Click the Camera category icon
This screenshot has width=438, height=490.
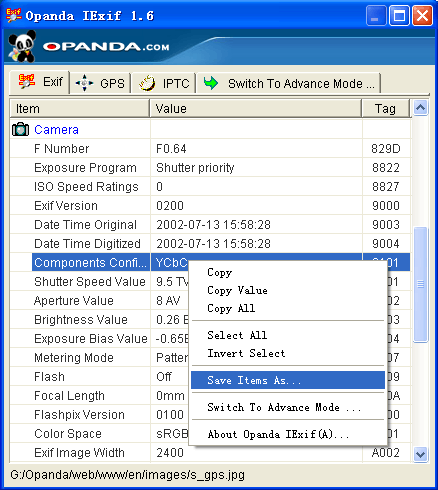click(20, 129)
